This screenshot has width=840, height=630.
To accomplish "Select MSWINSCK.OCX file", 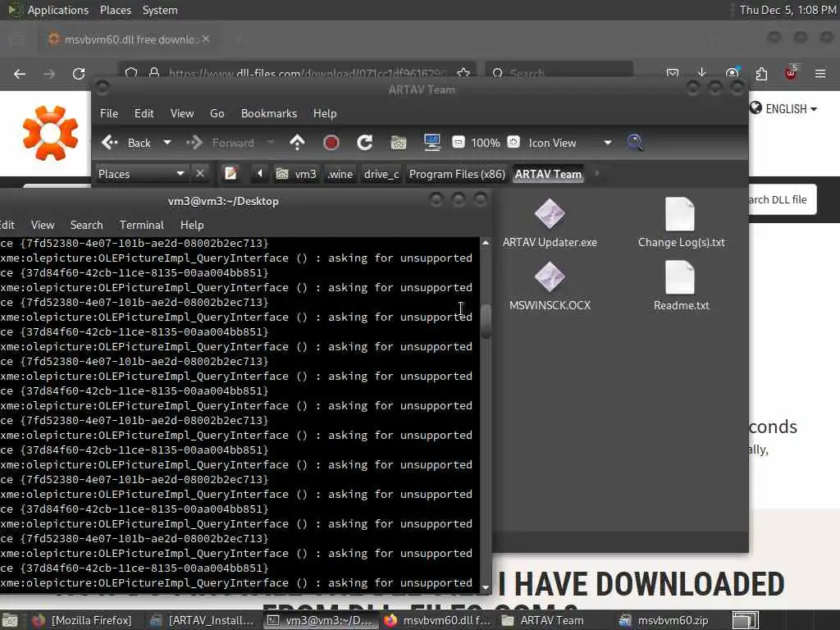I will pyautogui.click(x=550, y=286).
